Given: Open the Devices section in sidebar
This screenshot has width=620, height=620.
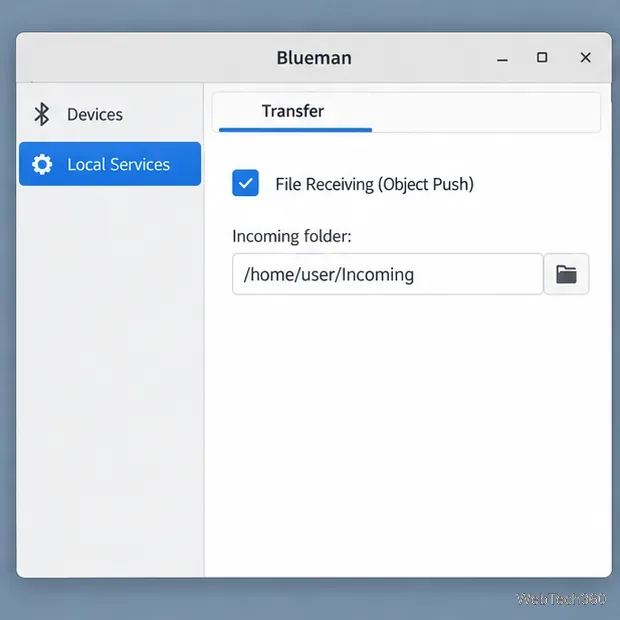Looking at the screenshot, I should 110,115.
